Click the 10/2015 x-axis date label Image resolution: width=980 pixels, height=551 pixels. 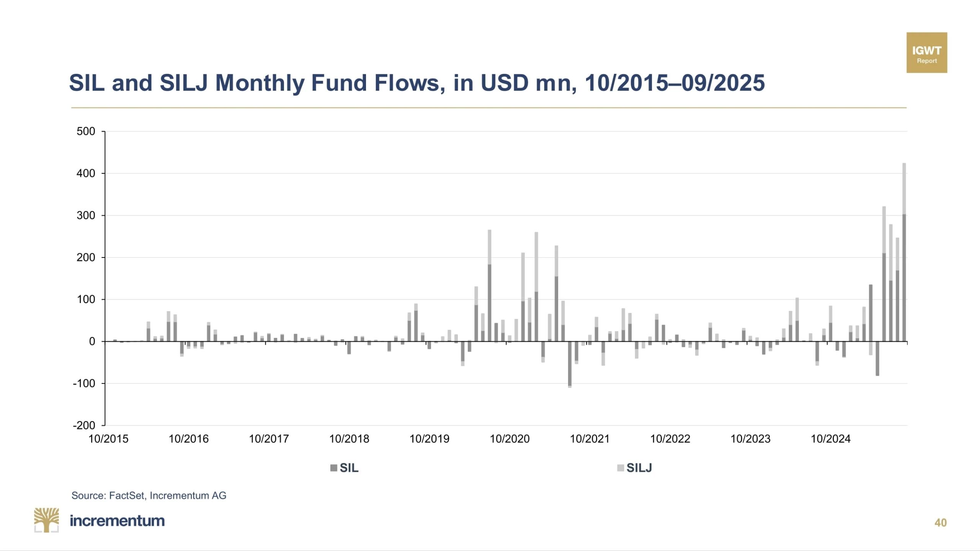click(x=108, y=439)
